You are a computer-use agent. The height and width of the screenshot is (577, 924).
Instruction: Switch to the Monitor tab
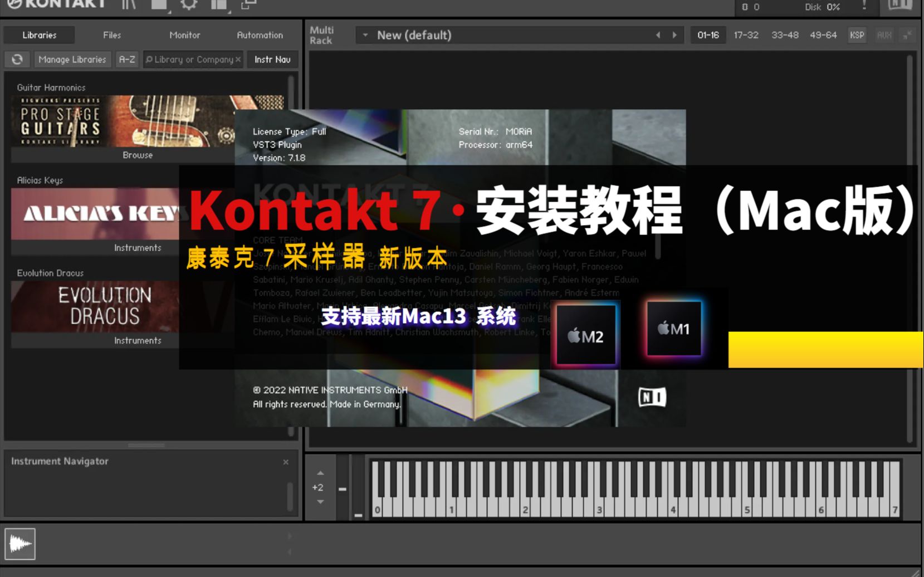point(185,35)
